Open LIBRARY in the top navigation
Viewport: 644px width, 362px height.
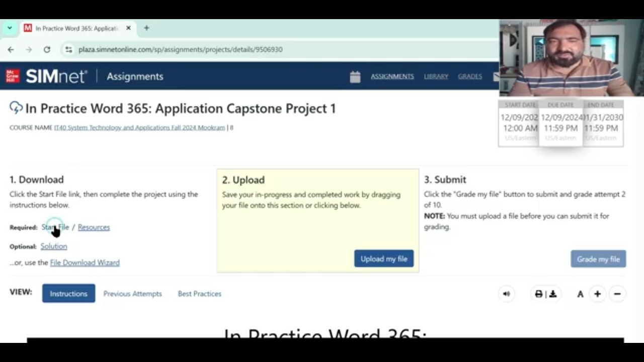[436, 76]
